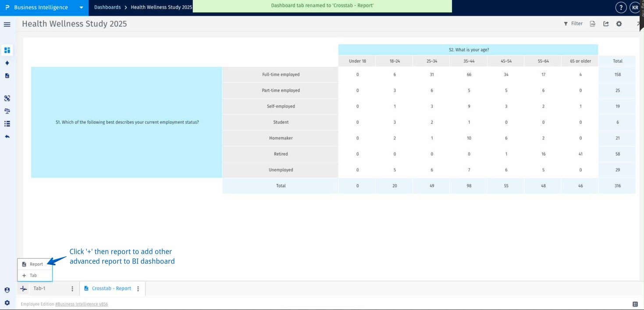The image size is (644, 310).
Task: Select the list icon in the left sidebar
Action: pos(7,124)
